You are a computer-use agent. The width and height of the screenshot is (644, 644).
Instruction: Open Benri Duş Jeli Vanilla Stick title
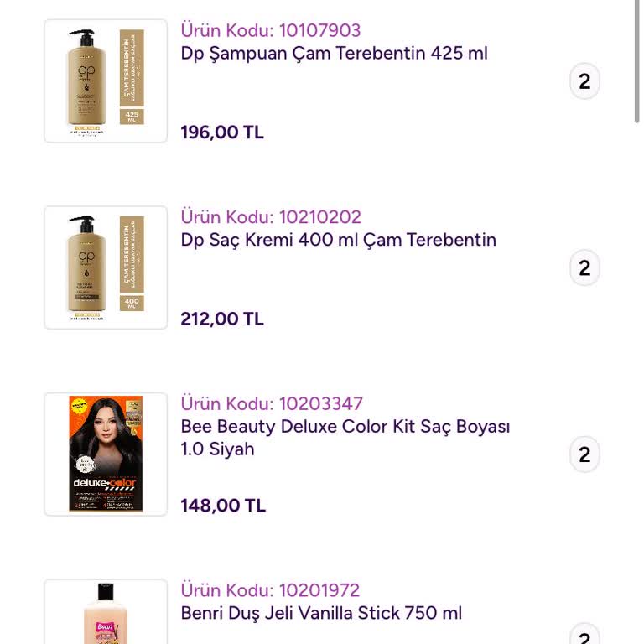tap(321, 613)
